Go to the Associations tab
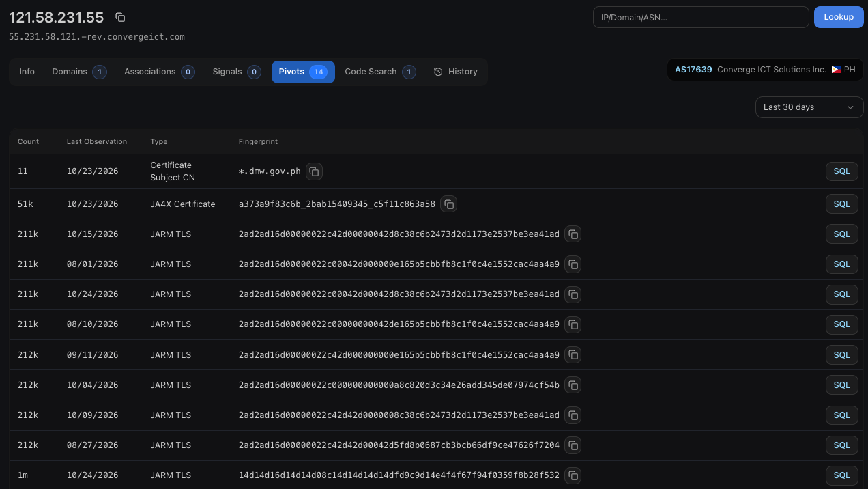 [159, 72]
